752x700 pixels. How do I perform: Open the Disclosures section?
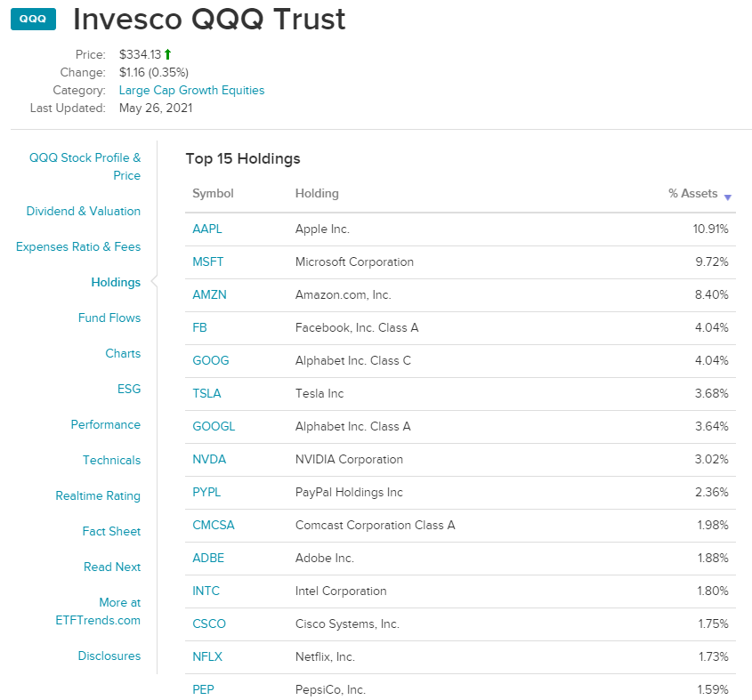tap(109, 656)
